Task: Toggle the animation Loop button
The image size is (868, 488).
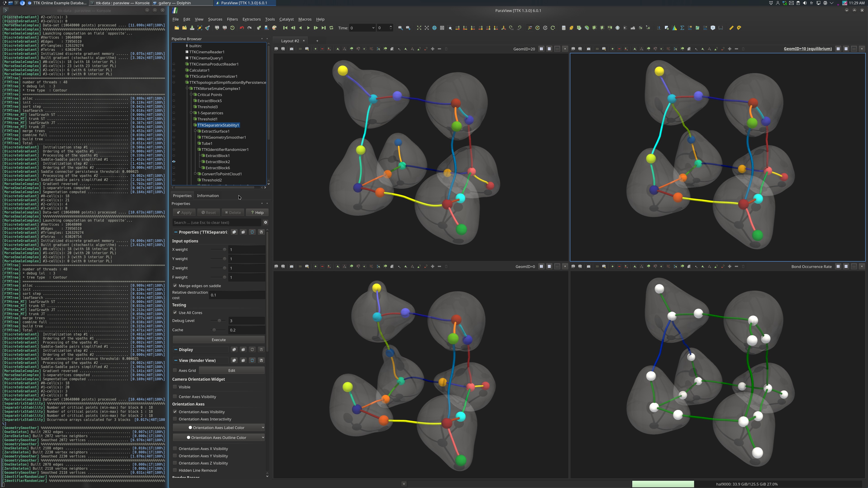Action: [x=331, y=28]
